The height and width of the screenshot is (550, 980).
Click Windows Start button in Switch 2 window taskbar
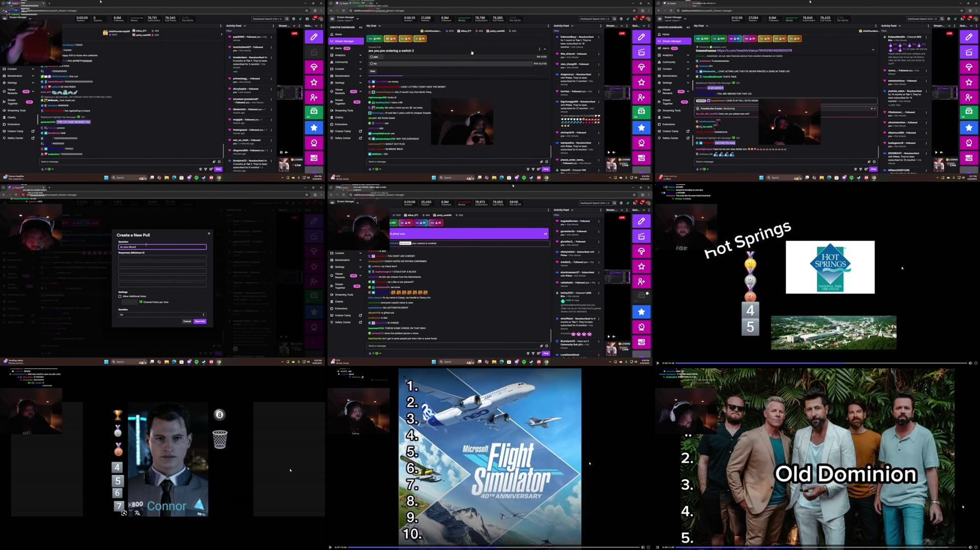[x=434, y=178]
